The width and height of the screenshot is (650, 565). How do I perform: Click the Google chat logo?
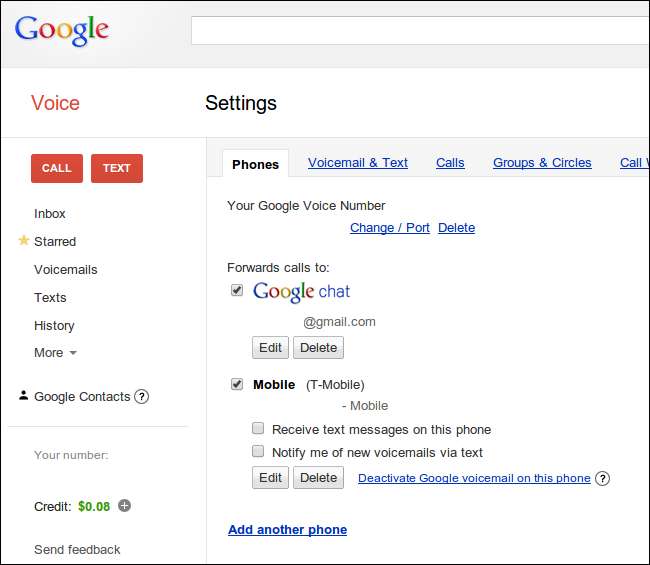(301, 292)
